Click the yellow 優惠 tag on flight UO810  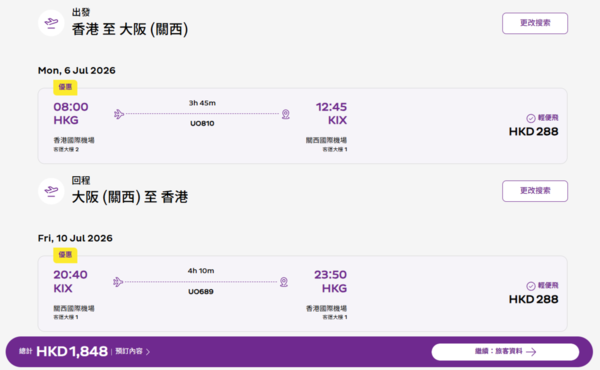pos(65,87)
